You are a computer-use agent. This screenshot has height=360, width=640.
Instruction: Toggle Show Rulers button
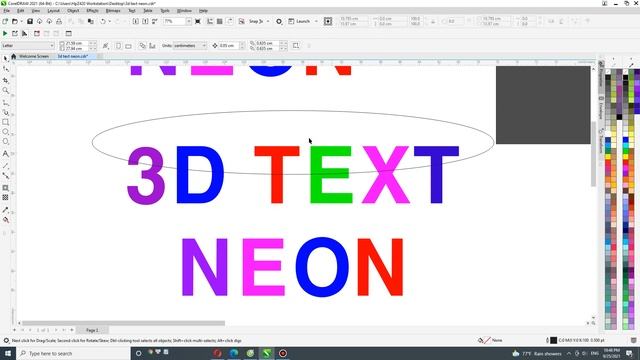[x=210, y=21]
